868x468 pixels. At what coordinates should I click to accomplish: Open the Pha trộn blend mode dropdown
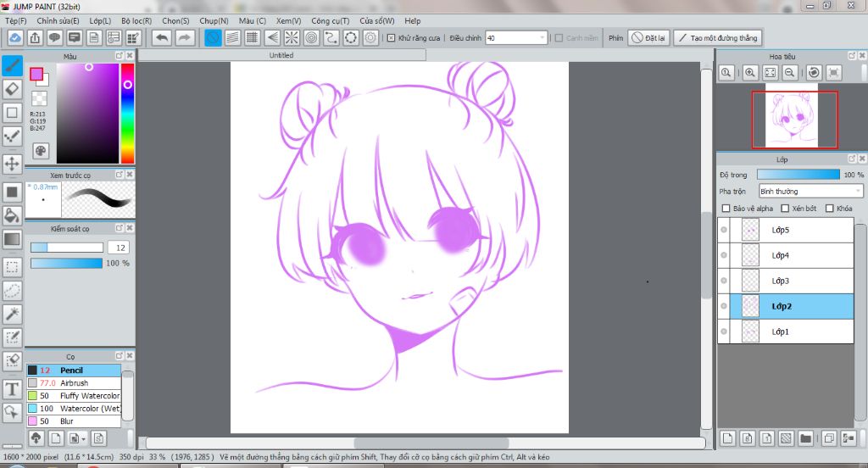point(810,191)
